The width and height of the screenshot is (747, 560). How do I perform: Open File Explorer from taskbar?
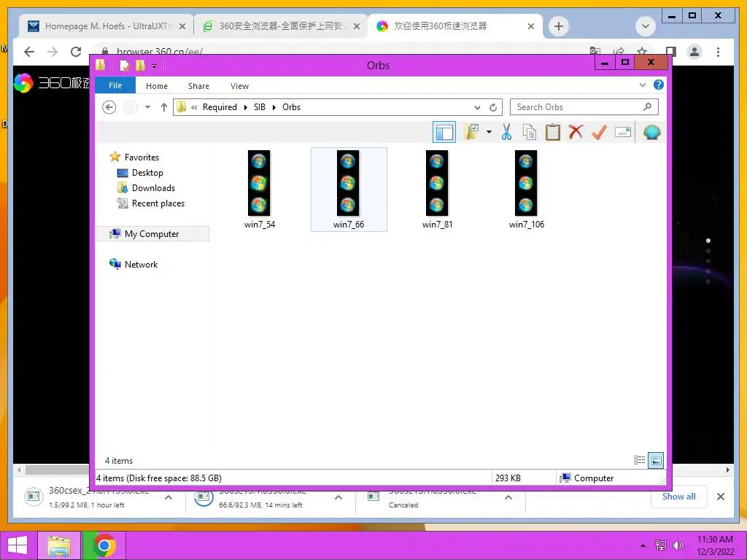pos(59,545)
